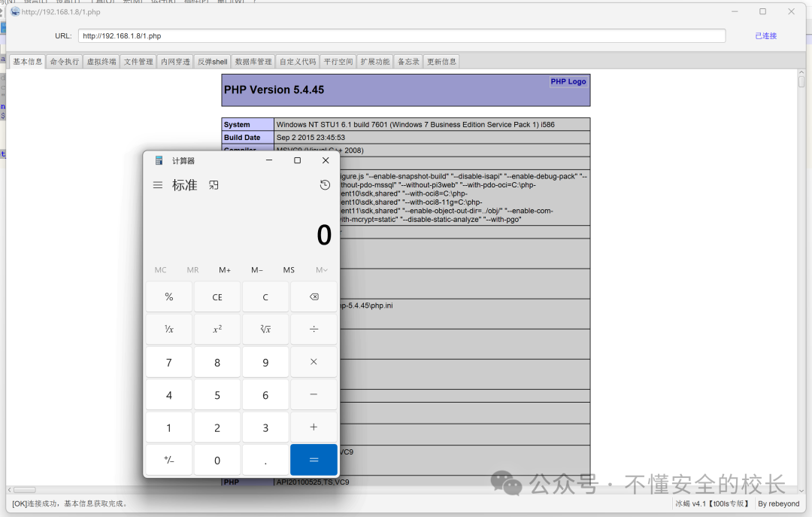
Task: Click digit 7 on calculator
Action: point(169,362)
